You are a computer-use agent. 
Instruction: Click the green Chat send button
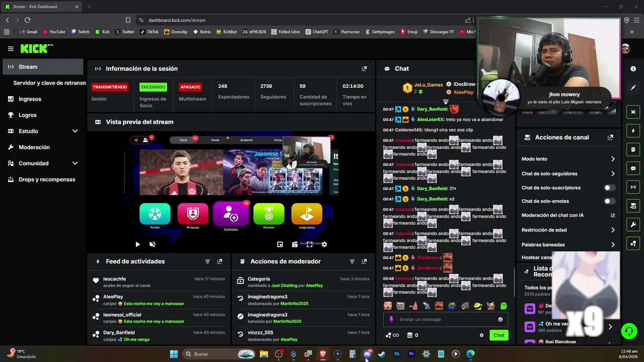point(499,335)
